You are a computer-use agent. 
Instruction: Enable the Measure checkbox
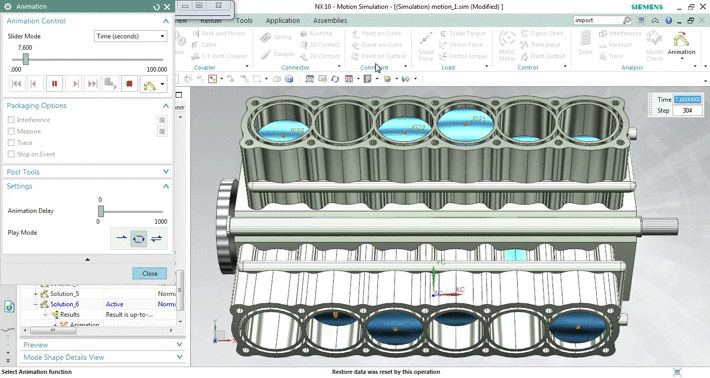click(x=11, y=131)
